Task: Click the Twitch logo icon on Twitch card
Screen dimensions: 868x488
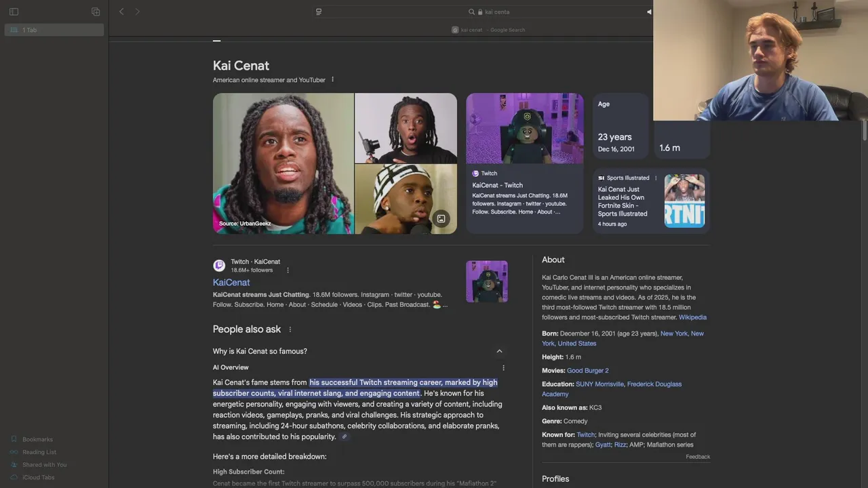Action: [475, 174]
